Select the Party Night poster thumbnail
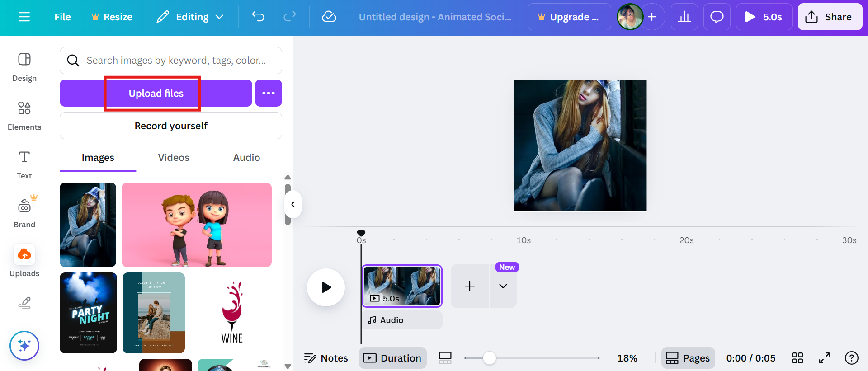Screen dimensions: 868x371 88,313
